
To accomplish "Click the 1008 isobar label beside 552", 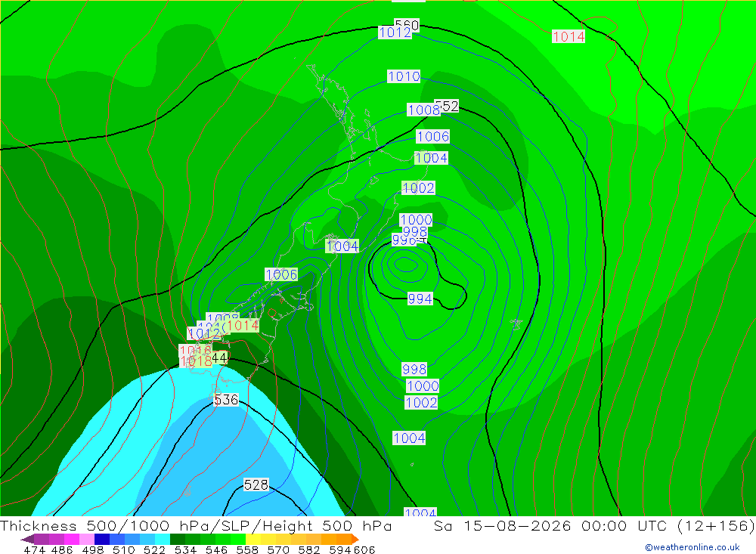I will point(423,110).
